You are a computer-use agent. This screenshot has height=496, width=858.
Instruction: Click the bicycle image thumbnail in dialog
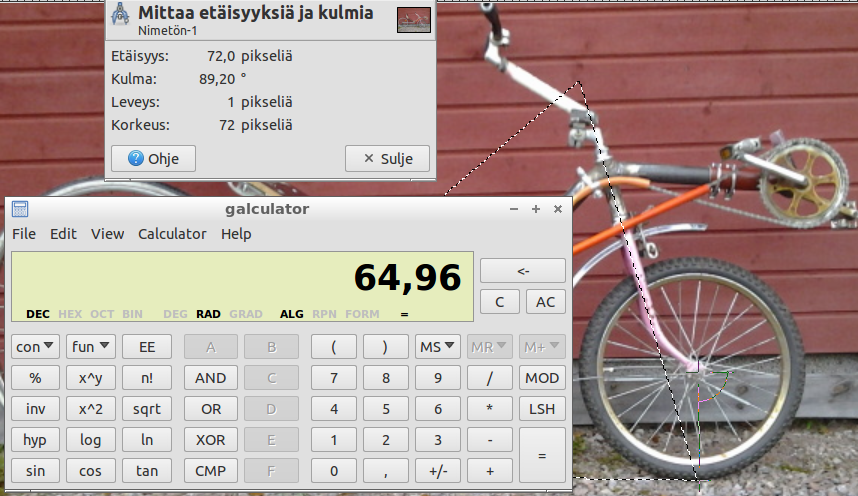tap(414, 20)
